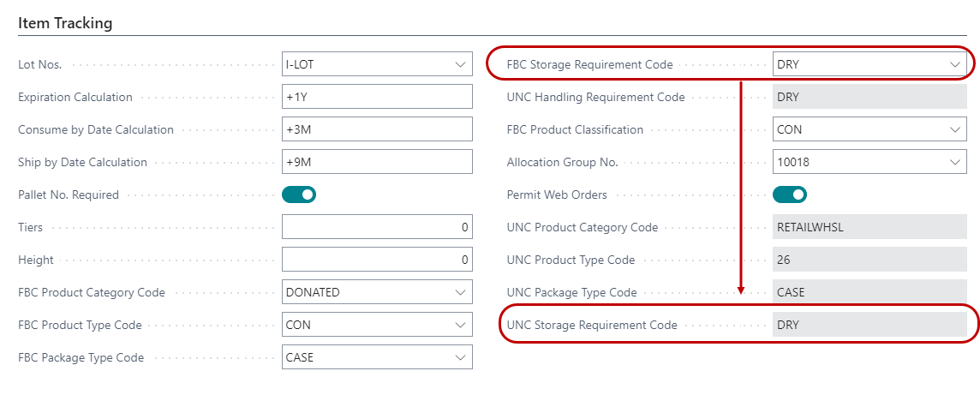Click UNC Handling Requirement Code value
980x395 pixels.
click(869, 97)
